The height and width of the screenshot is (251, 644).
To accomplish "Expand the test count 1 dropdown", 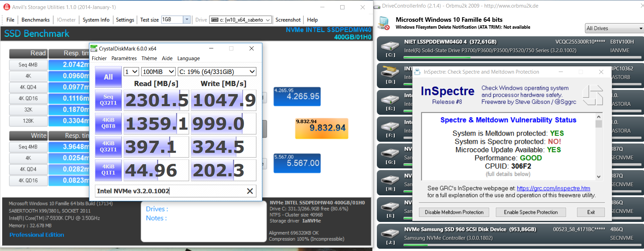I will pyautogui.click(x=131, y=72).
